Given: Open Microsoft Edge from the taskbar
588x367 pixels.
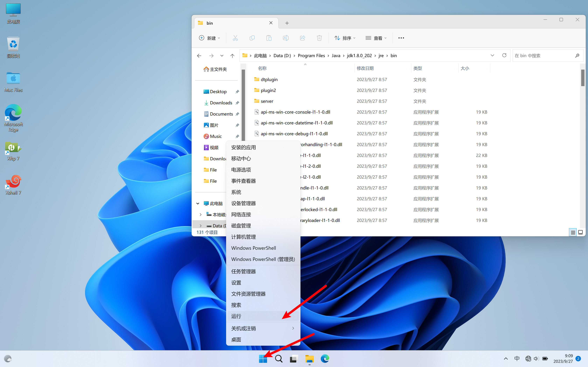Looking at the screenshot, I should 325,358.
